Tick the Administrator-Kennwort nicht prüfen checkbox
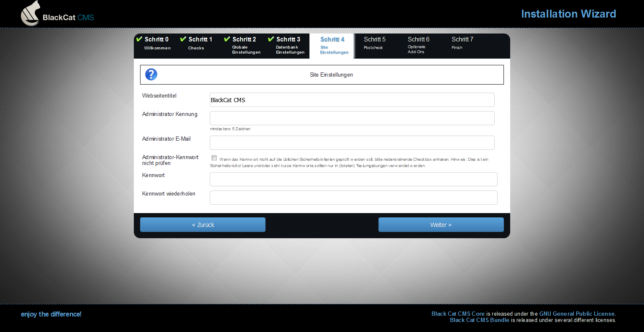Viewport: 644px width, 332px height. tap(214, 158)
